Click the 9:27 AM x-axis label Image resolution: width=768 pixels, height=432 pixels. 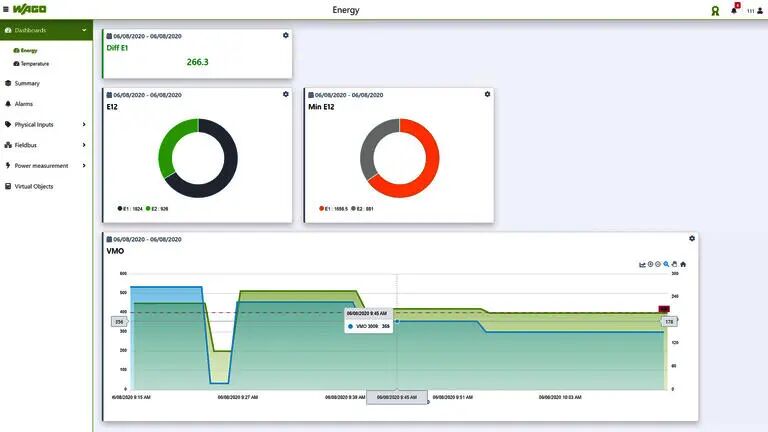pyautogui.click(x=238, y=397)
